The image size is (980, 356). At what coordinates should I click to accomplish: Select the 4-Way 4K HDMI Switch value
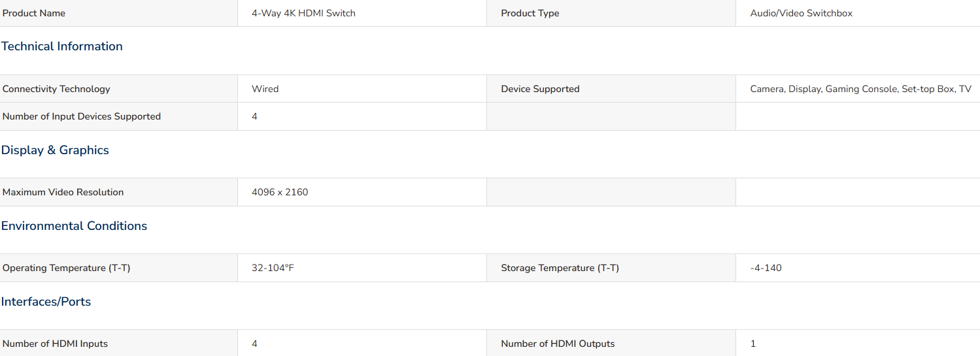coord(303,13)
